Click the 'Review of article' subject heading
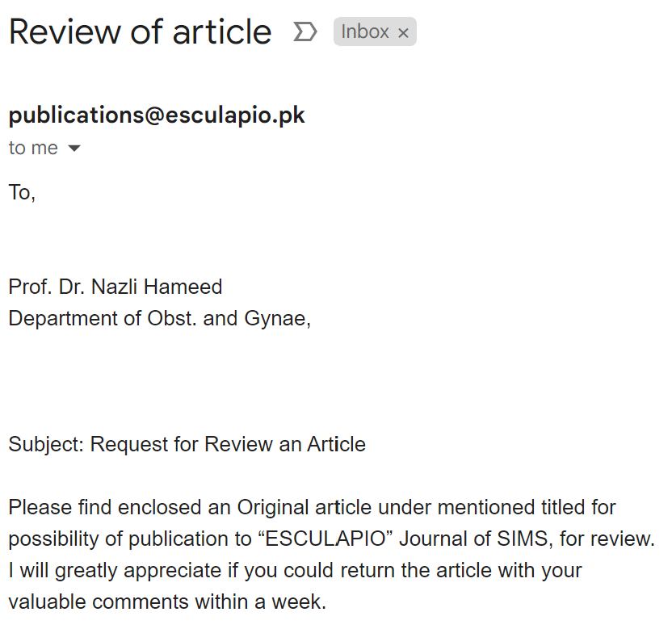Screen dimensions: 672x633 click(140, 32)
